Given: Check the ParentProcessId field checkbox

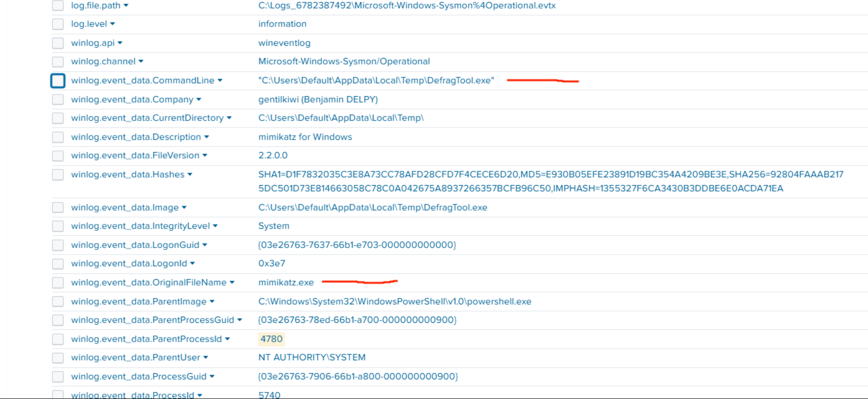Looking at the screenshot, I should pos(58,339).
